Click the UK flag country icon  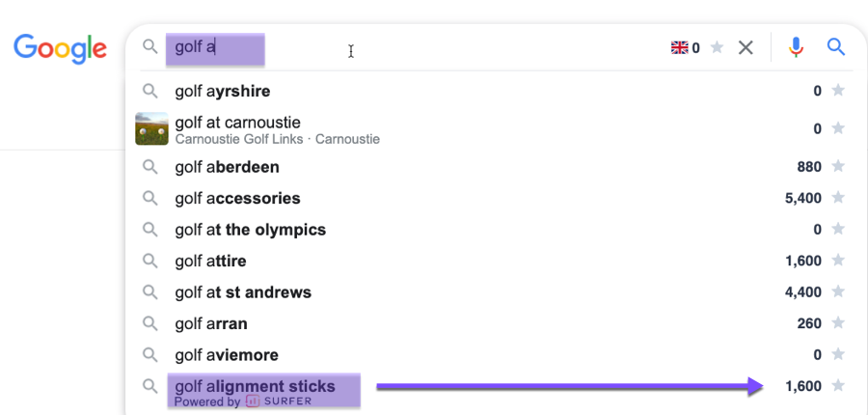click(679, 47)
